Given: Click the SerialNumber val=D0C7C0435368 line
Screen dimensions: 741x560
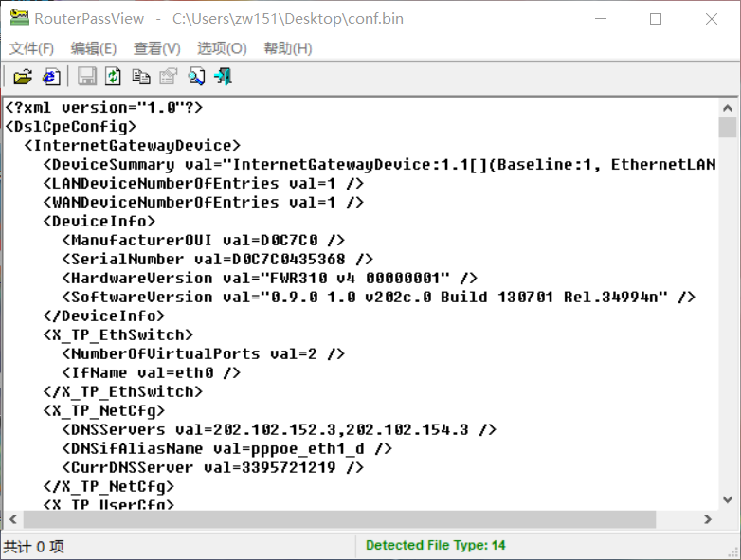Looking at the screenshot, I should (217, 259).
